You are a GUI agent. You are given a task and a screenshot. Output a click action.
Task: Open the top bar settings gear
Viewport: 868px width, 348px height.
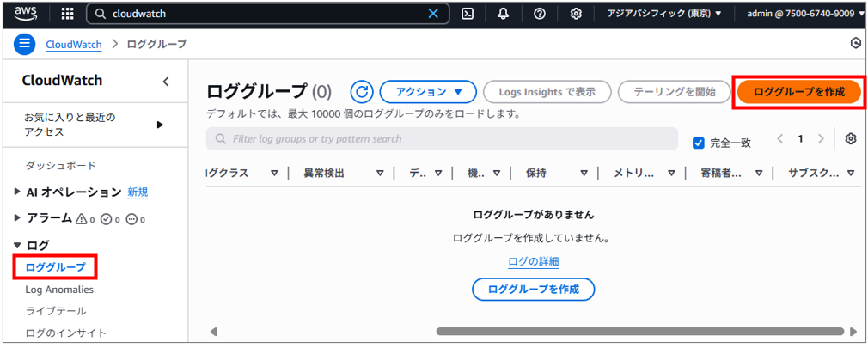tap(576, 15)
